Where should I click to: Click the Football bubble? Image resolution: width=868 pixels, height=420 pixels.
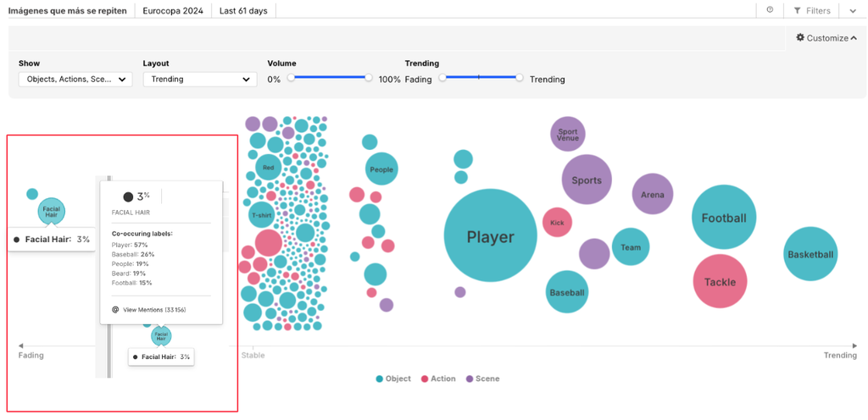tap(724, 218)
